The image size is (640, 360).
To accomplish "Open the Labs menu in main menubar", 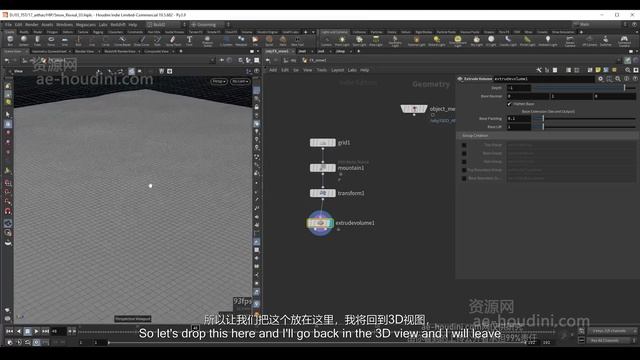I will (x=103, y=24).
